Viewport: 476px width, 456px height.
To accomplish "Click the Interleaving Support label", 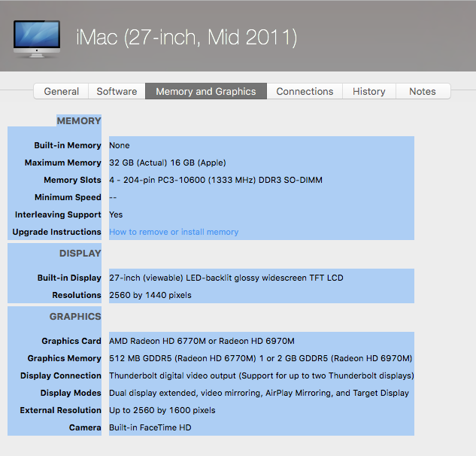I will pyautogui.click(x=58, y=214).
